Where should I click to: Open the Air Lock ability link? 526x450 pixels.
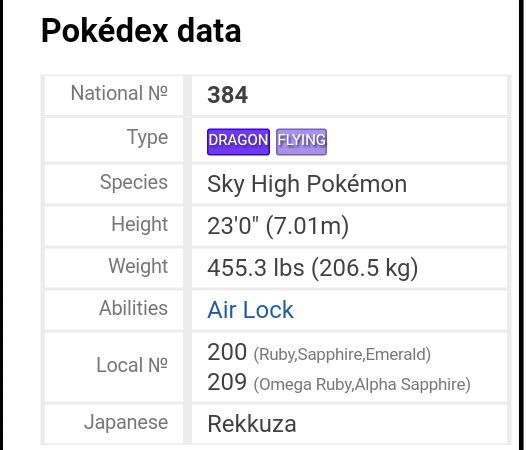[x=250, y=309]
